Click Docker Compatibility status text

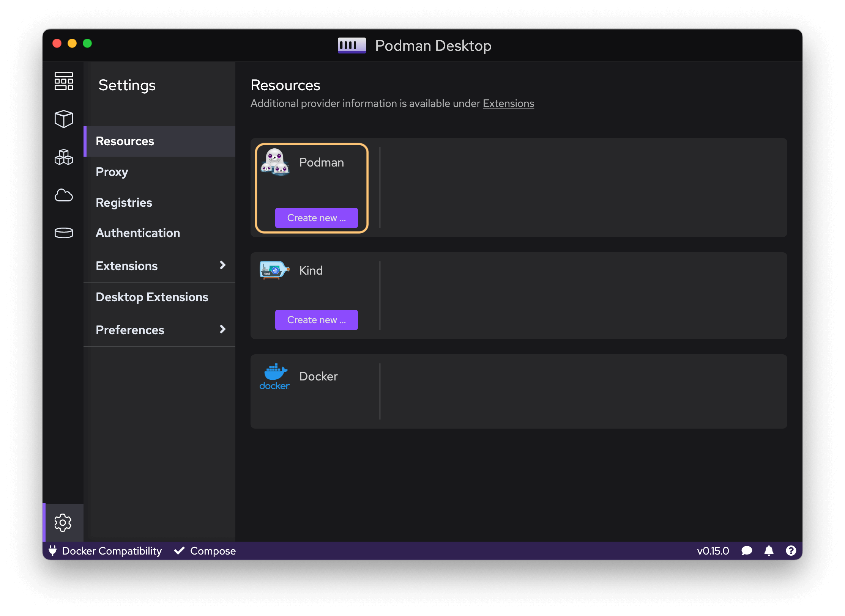112,551
